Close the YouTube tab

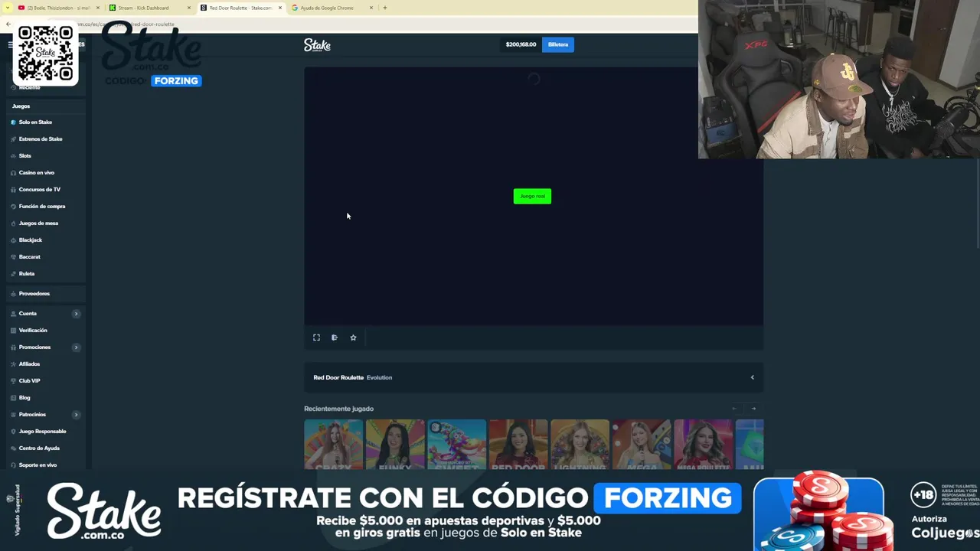[97, 8]
